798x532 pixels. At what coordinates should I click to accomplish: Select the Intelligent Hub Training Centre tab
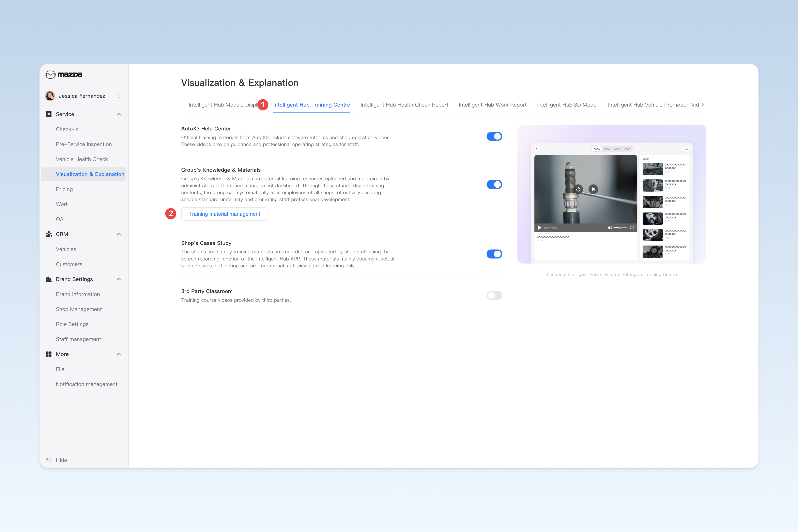pyautogui.click(x=311, y=105)
